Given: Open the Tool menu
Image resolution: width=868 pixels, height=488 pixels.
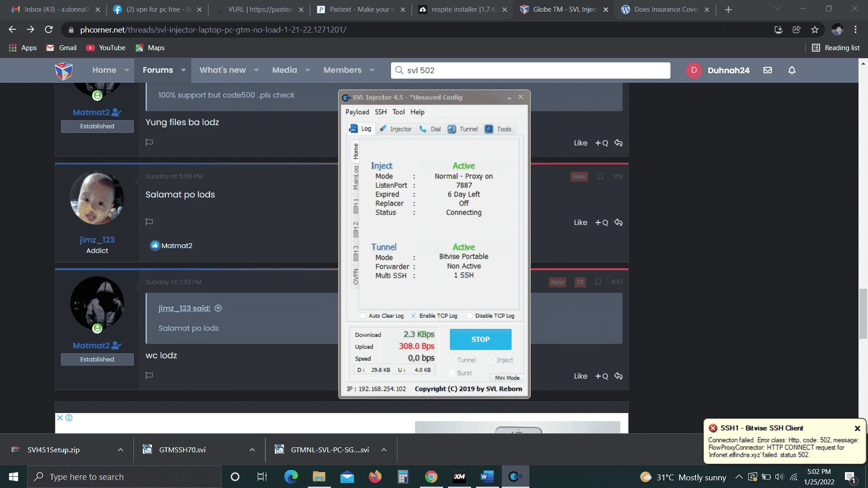Looking at the screenshot, I should (x=398, y=112).
